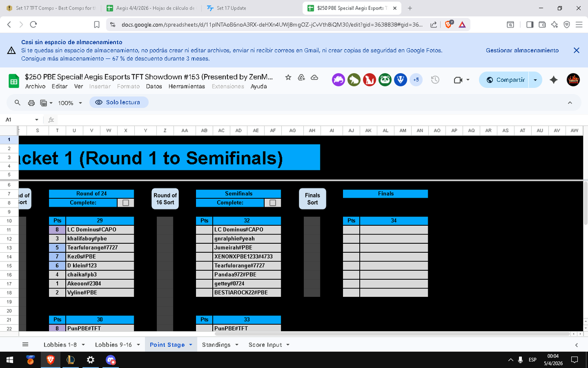The height and width of the screenshot is (368, 588).
Task: Open Lobbies 9-16 tab dropdown arrow
Action: tap(138, 344)
